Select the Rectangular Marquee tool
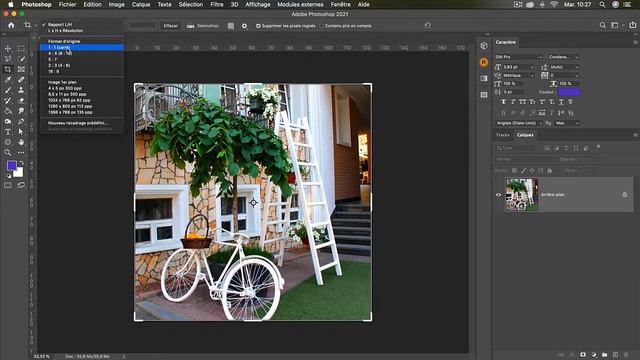 click(x=21, y=49)
